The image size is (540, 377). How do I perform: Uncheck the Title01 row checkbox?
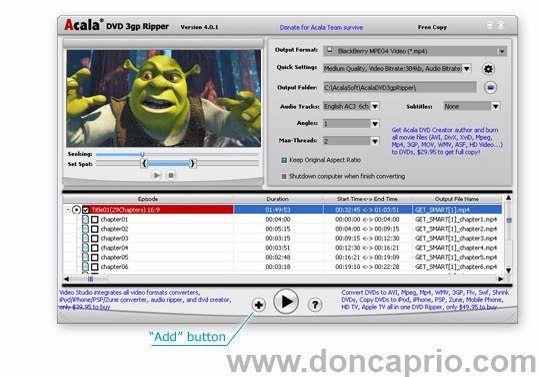tap(86, 210)
